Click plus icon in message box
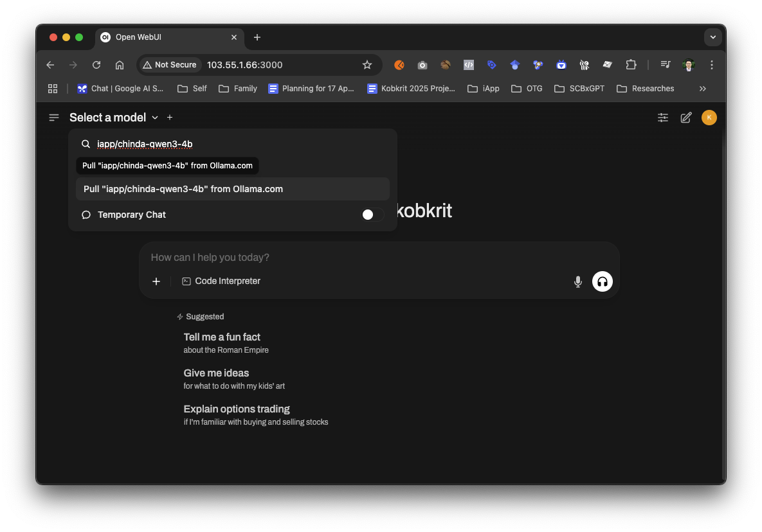762x532 pixels. [x=156, y=281]
